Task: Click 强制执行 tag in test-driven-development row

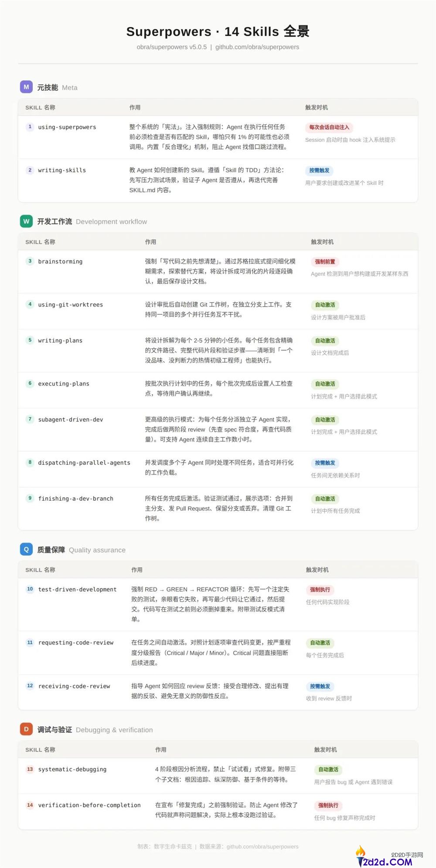Action: (320, 590)
